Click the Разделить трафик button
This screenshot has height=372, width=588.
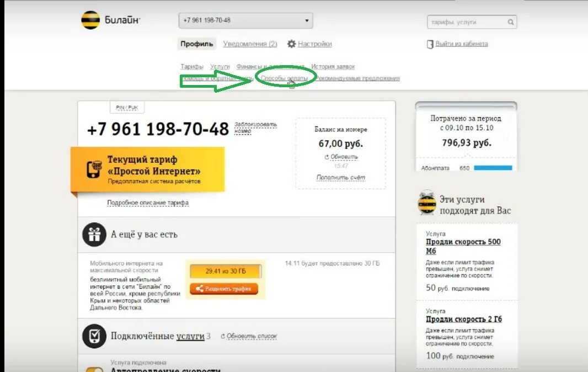click(x=224, y=289)
